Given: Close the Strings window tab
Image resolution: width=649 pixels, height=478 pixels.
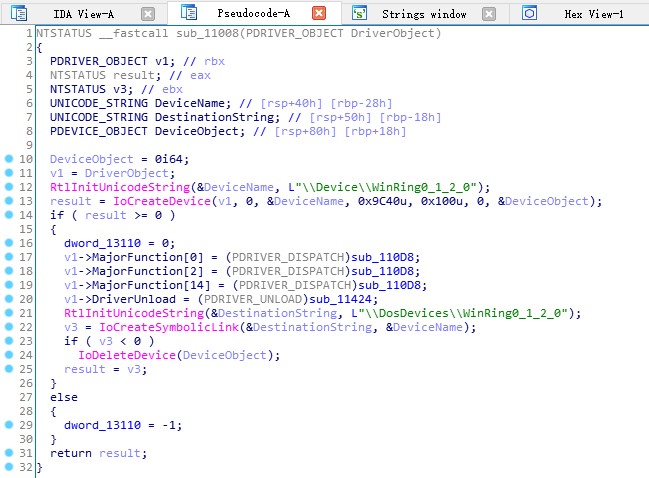Looking at the screenshot, I should [488, 14].
